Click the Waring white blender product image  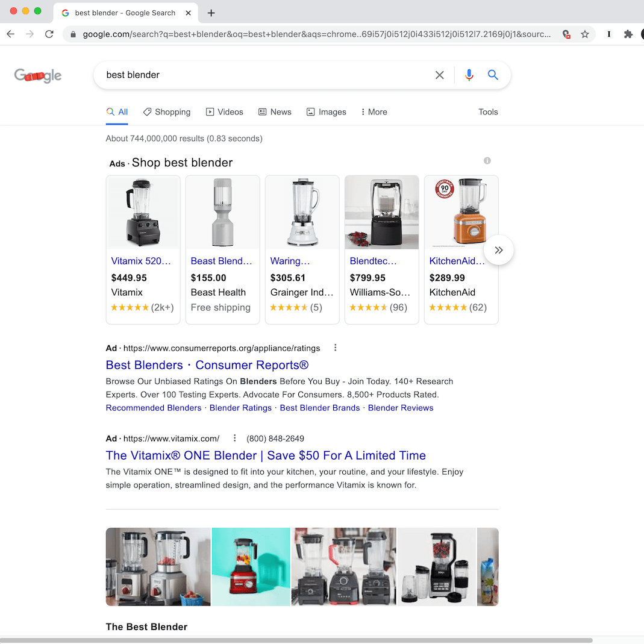point(302,213)
